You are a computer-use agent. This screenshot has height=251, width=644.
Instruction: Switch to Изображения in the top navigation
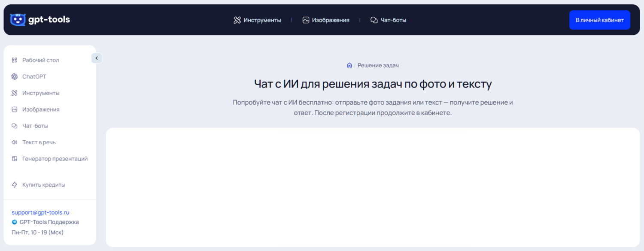pos(327,20)
